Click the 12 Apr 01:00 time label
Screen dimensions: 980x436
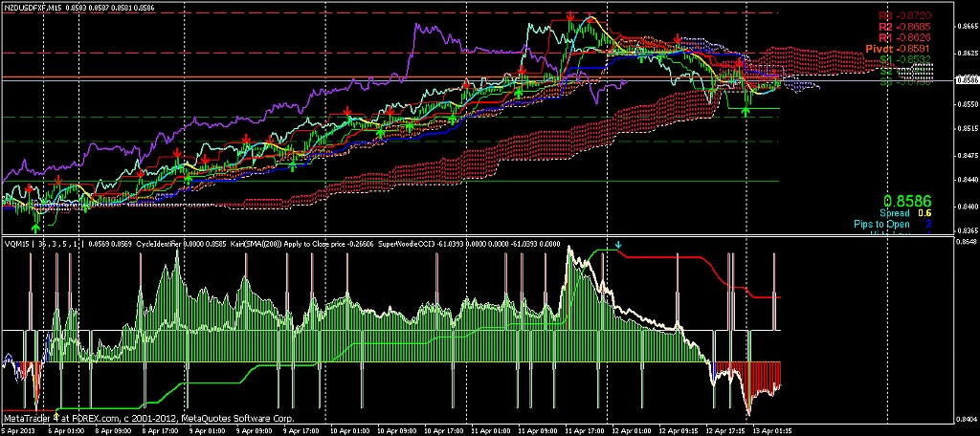pyautogui.click(x=631, y=431)
